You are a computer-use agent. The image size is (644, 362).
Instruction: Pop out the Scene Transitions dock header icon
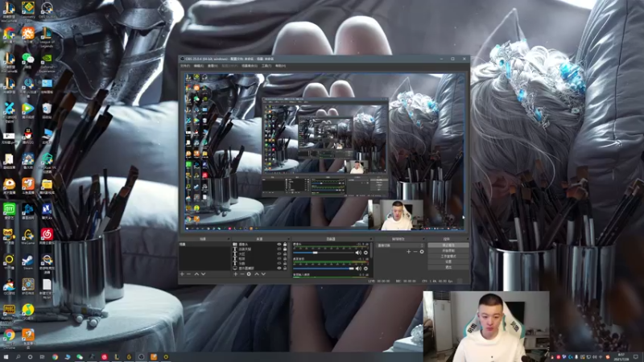tap(424, 239)
